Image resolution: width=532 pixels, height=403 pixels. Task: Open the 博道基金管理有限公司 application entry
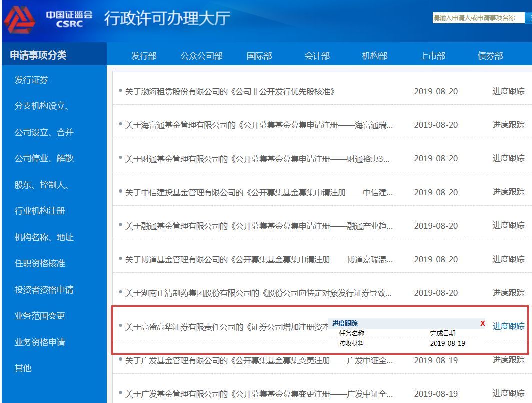[259, 260]
